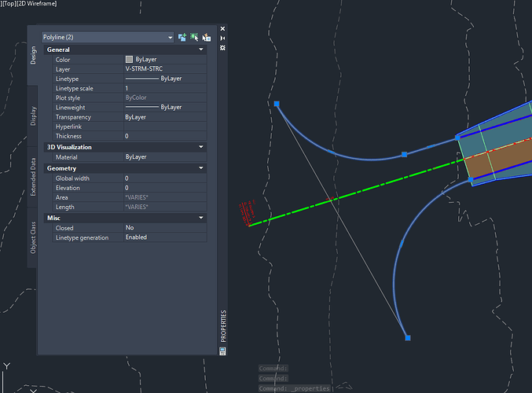Collapse the Misc section

click(x=201, y=218)
